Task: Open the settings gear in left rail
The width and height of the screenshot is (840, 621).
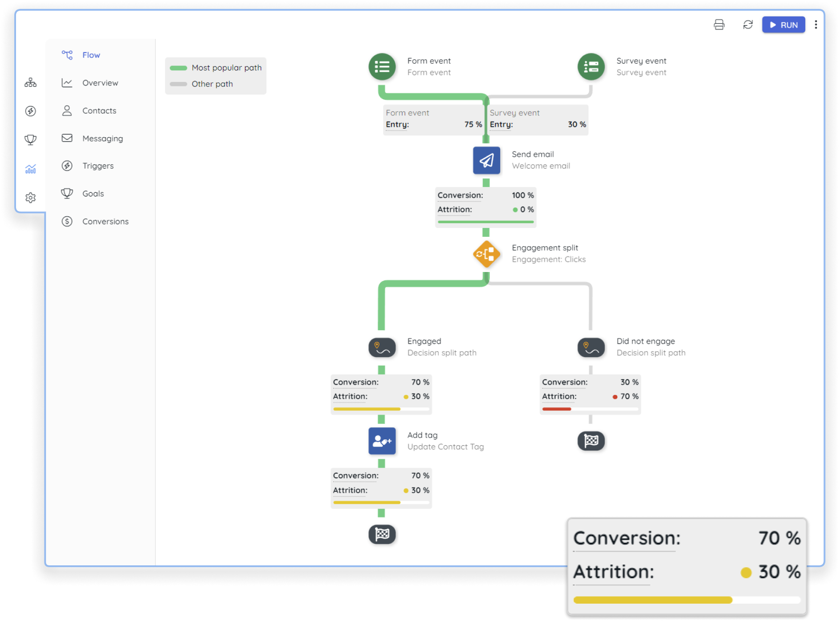Action: click(31, 198)
